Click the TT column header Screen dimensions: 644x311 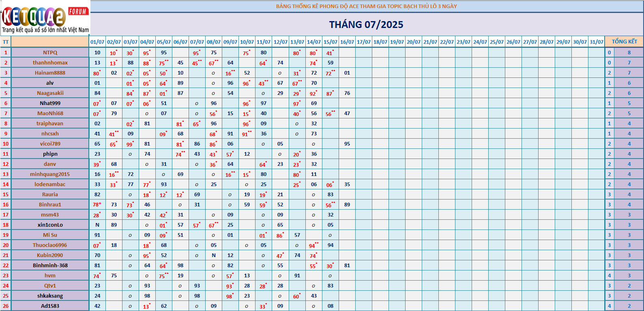point(6,42)
